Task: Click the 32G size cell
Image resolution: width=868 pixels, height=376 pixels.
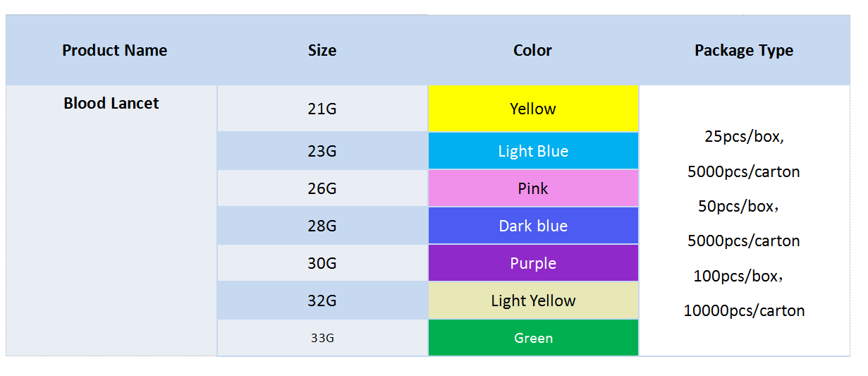Action: [x=322, y=301]
